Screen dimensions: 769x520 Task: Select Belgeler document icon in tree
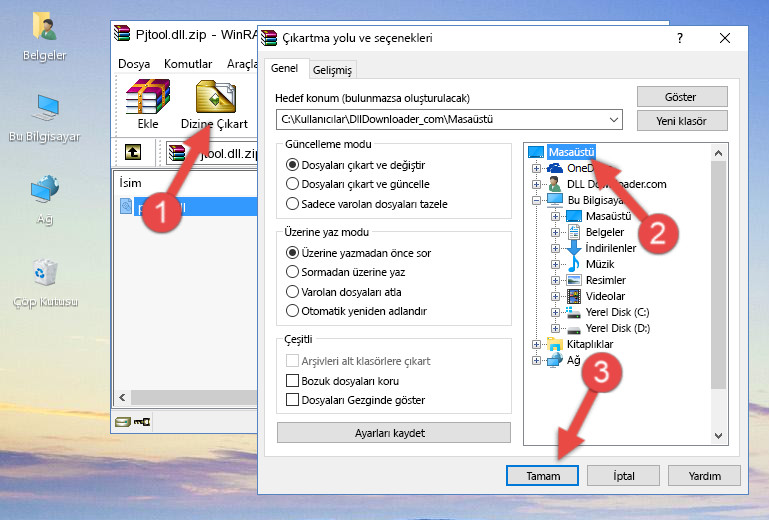pos(573,232)
